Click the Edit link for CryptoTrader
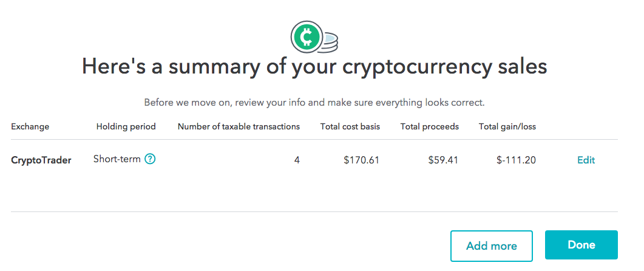 [x=586, y=160]
